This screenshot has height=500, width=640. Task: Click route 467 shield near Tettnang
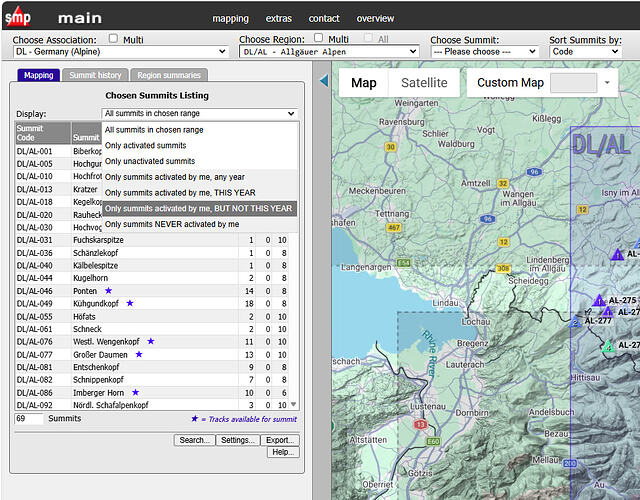pyautogui.click(x=394, y=227)
